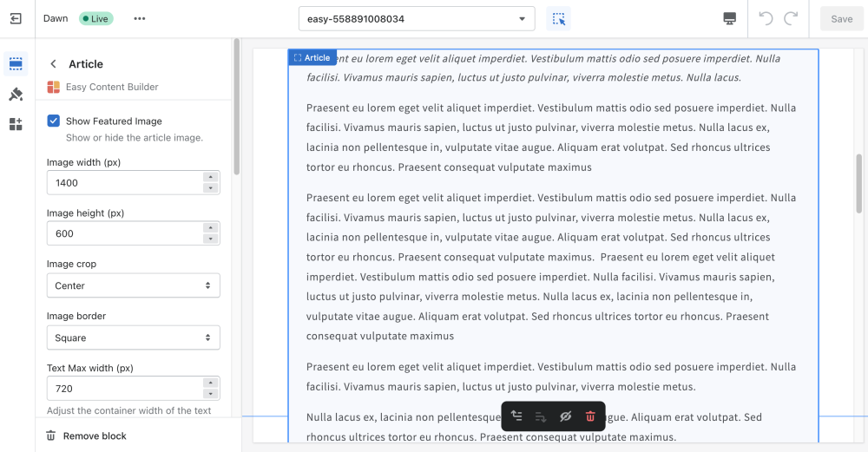Screen dimensions: 868x452
Task: Click the Remove block button
Action: [x=87, y=436]
